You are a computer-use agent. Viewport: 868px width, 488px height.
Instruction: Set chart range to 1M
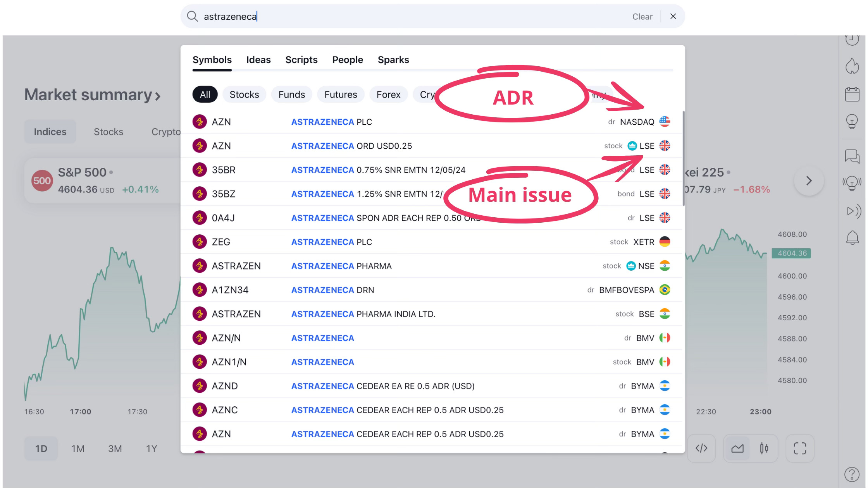77,448
